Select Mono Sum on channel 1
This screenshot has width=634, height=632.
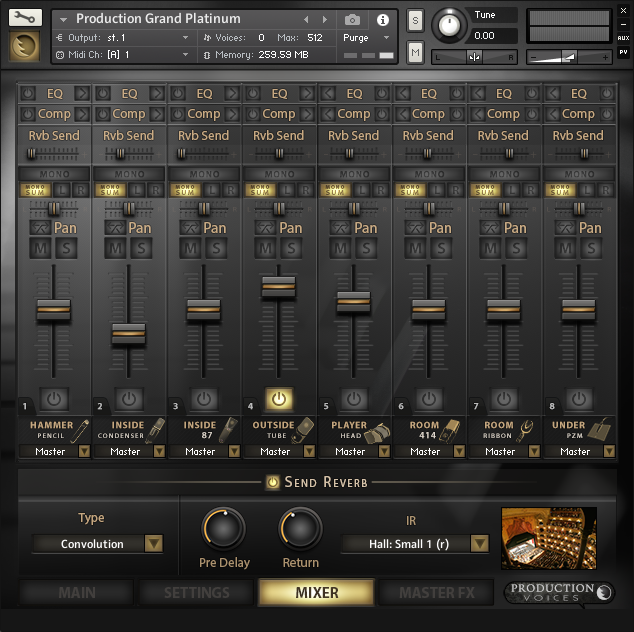pyautogui.click(x=36, y=190)
